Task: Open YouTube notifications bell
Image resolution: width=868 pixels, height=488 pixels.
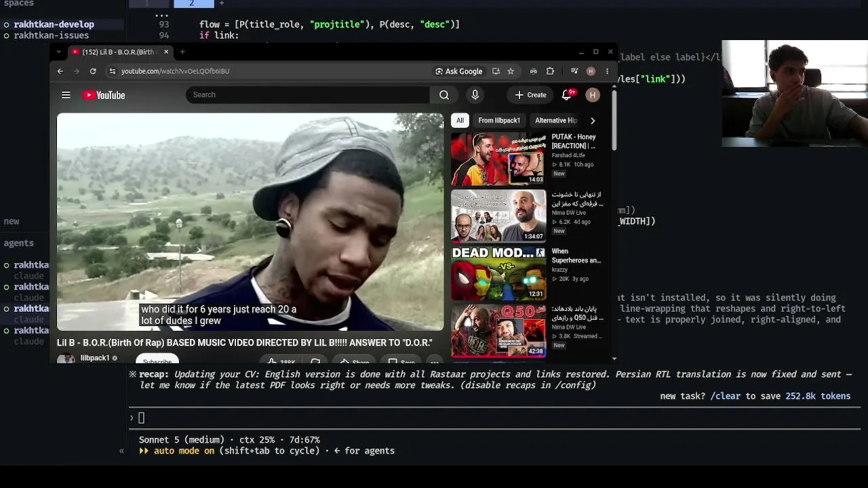Action: click(567, 95)
